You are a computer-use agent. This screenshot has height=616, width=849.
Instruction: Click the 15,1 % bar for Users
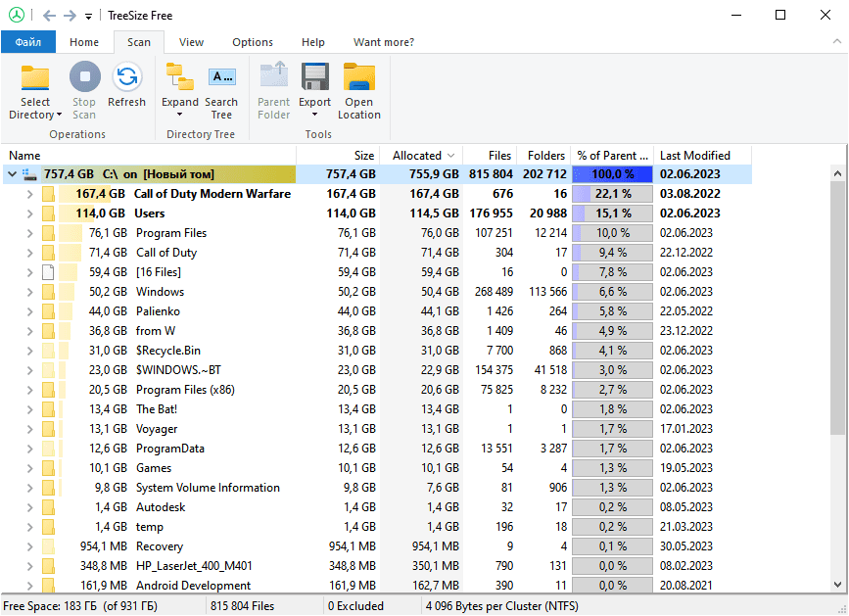point(612,213)
